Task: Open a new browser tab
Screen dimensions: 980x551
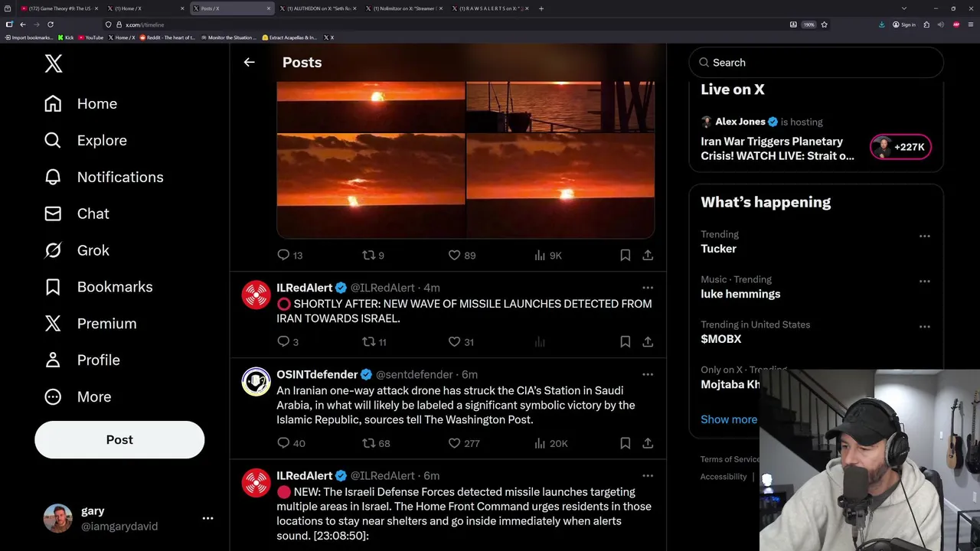Action: point(541,8)
